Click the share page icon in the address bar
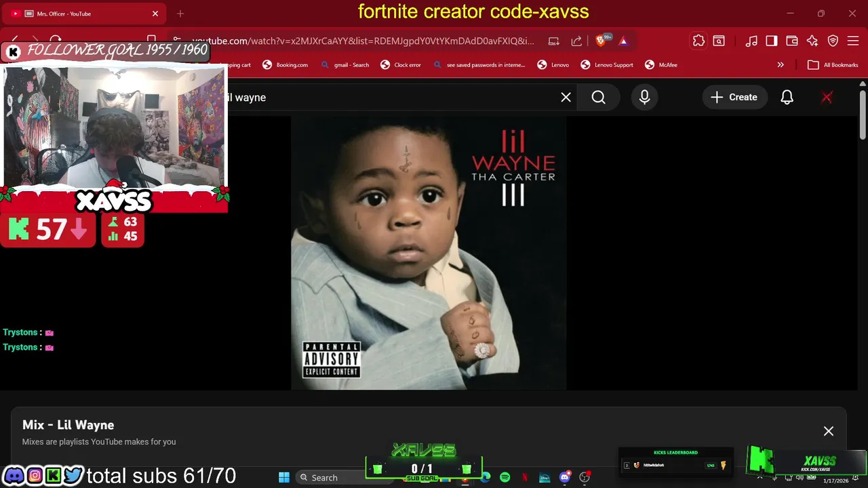The width and height of the screenshot is (868, 488). point(576,41)
